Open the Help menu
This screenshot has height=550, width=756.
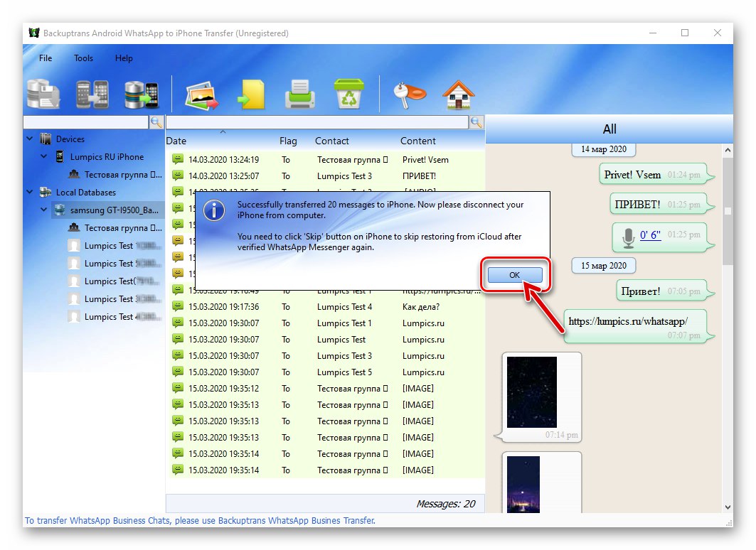(x=124, y=58)
